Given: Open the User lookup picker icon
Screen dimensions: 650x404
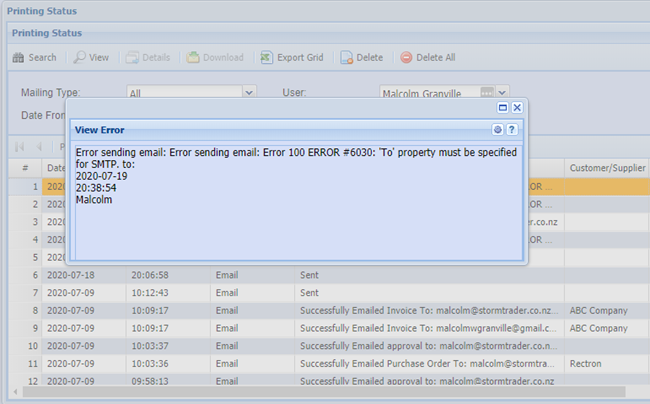Looking at the screenshot, I should [487, 93].
